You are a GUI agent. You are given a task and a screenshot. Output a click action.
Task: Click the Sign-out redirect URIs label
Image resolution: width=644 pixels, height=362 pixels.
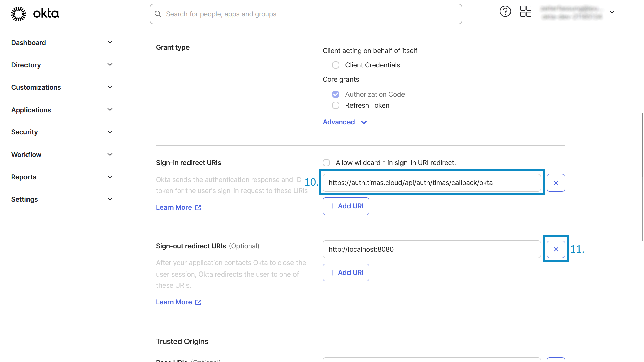click(x=191, y=246)
